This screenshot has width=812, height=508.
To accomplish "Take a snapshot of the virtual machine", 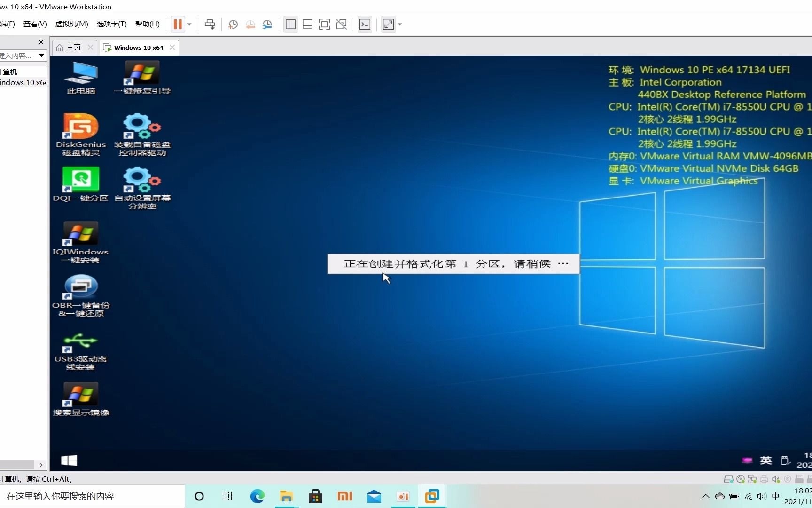I will tap(233, 24).
